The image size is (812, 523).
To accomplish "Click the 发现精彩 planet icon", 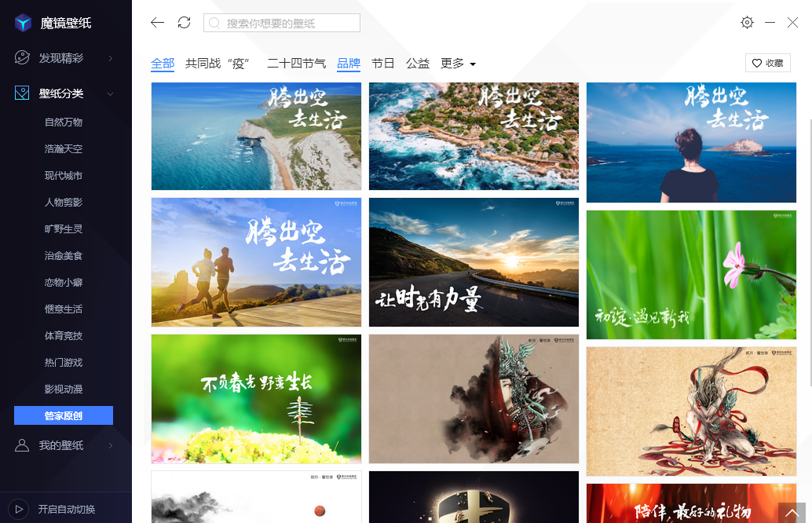I will [x=23, y=58].
